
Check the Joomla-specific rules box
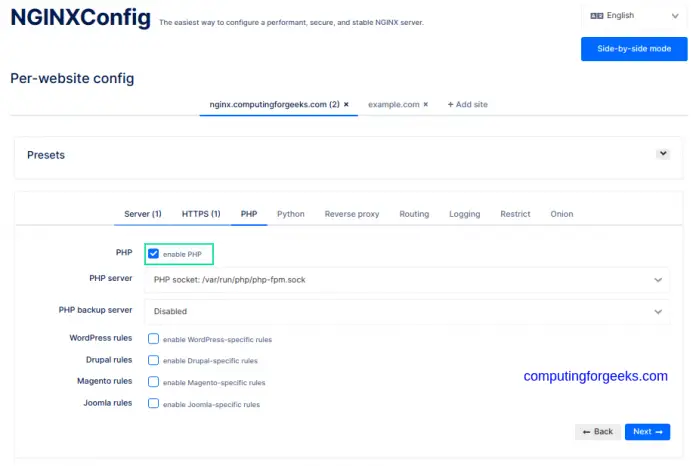[154, 404]
